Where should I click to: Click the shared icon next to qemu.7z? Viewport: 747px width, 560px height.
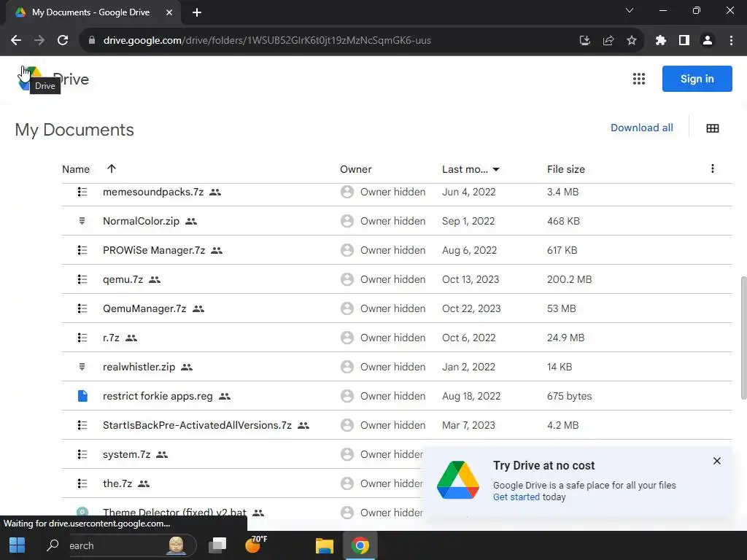[155, 280]
